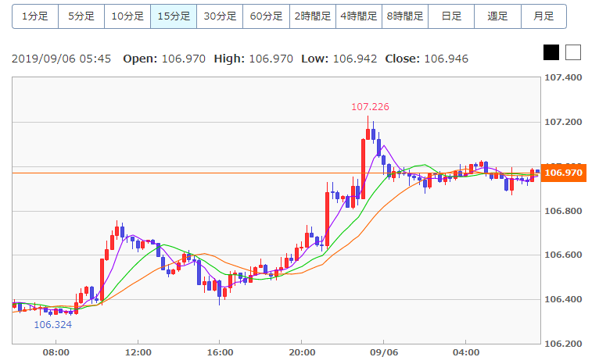The height and width of the screenshot is (364, 599).
Task: Apply the black chart theme swatch
Action: tap(551, 52)
